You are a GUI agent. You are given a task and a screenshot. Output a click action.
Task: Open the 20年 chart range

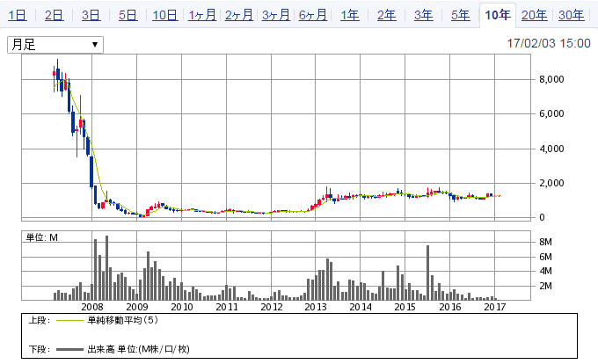(535, 15)
